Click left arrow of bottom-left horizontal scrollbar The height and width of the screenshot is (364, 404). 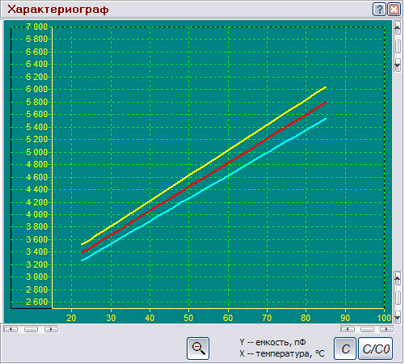11,329
